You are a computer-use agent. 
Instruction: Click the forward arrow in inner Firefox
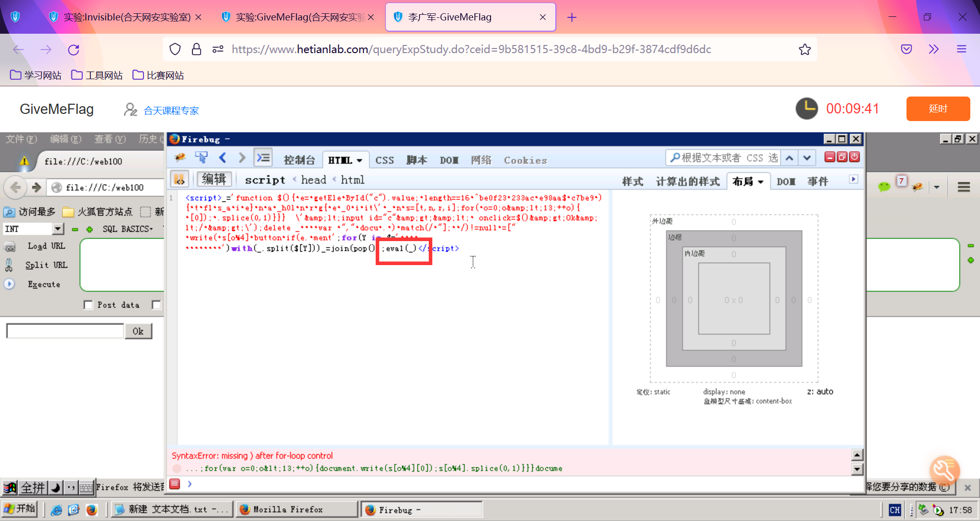(x=36, y=187)
